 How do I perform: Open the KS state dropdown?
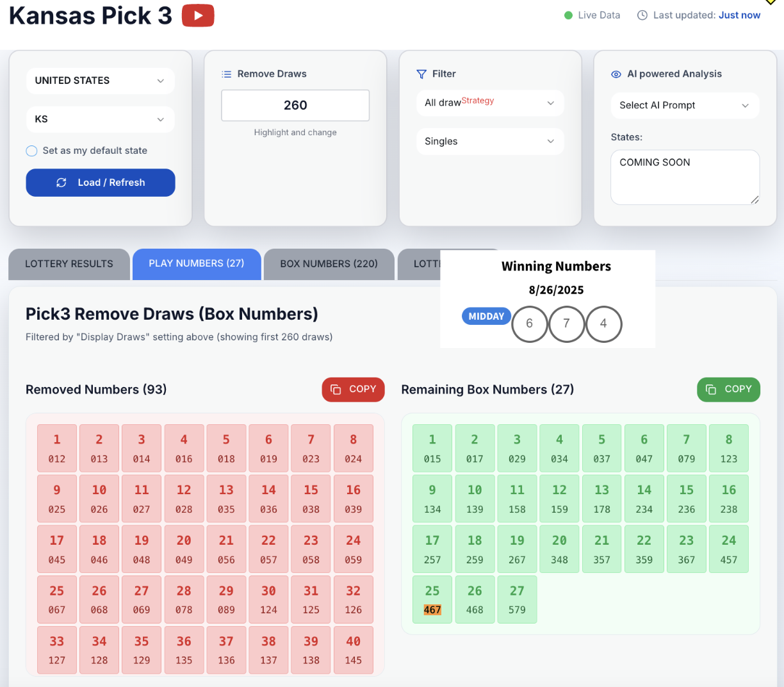101,119
